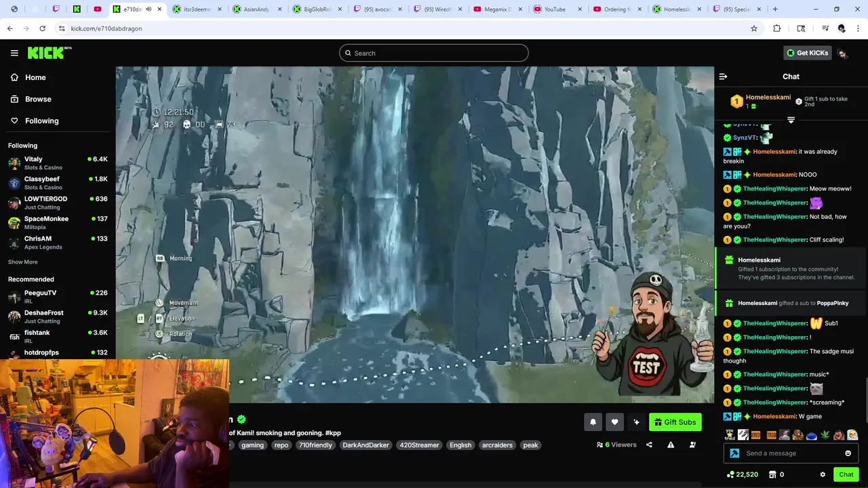This screenshot has width=868, height=488.
Task: Expand Show more following channels
Action: [23, 262]
